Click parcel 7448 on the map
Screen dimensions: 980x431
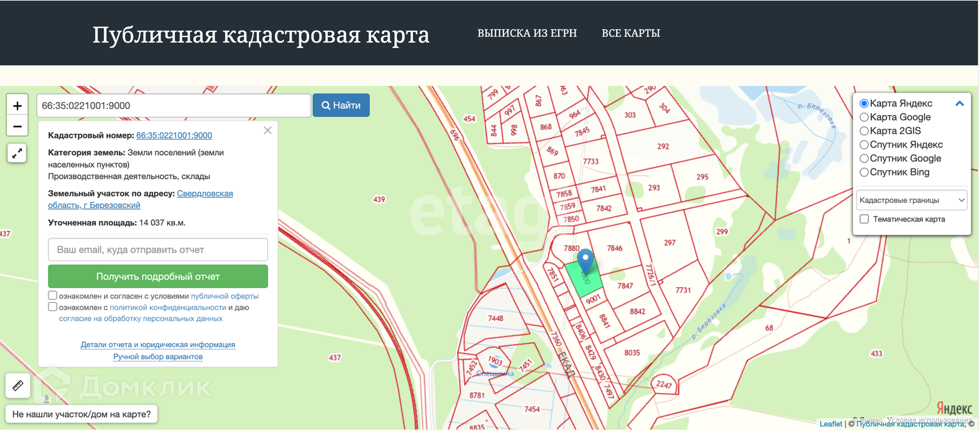click(x=495, y=319)
